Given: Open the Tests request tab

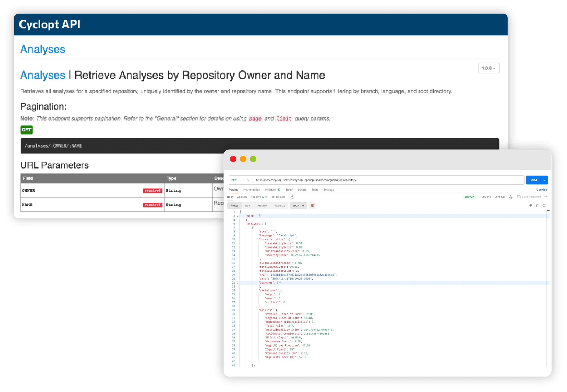Looking at the screenshot, I should point(315,190).
